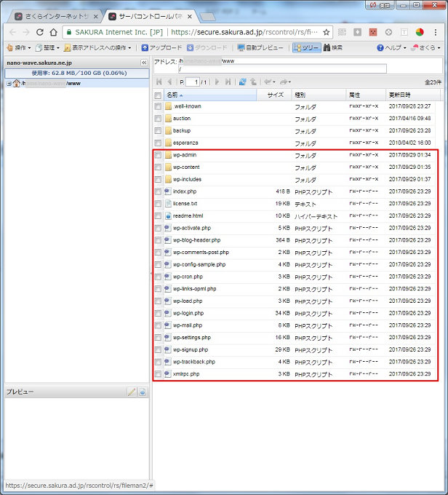Click the pencil edit icon in preview panel

[132, 392]
